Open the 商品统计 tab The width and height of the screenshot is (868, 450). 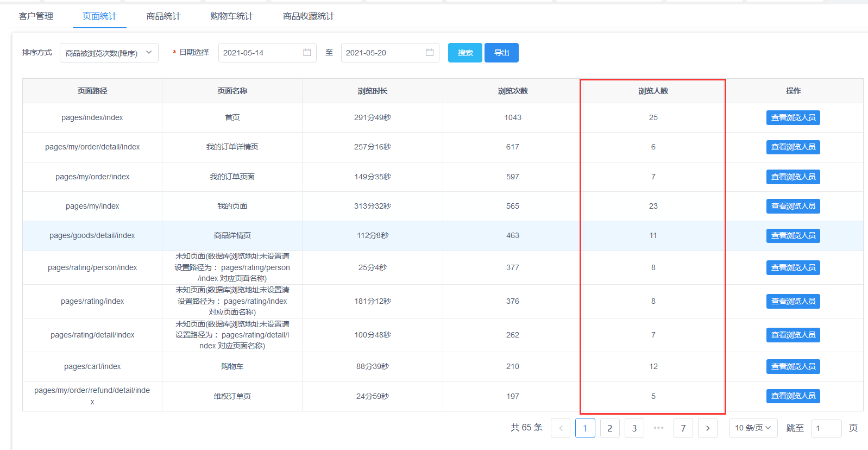[163, 16]
